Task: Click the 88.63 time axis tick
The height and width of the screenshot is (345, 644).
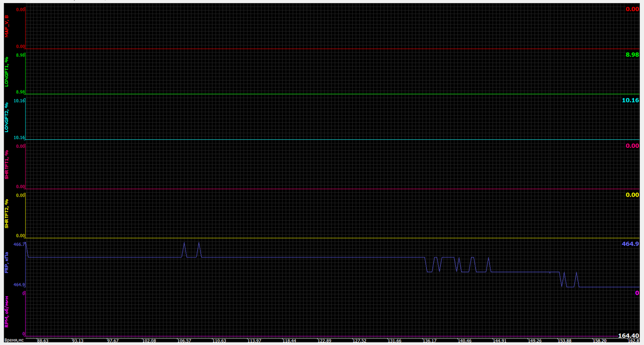Action: 42,340
